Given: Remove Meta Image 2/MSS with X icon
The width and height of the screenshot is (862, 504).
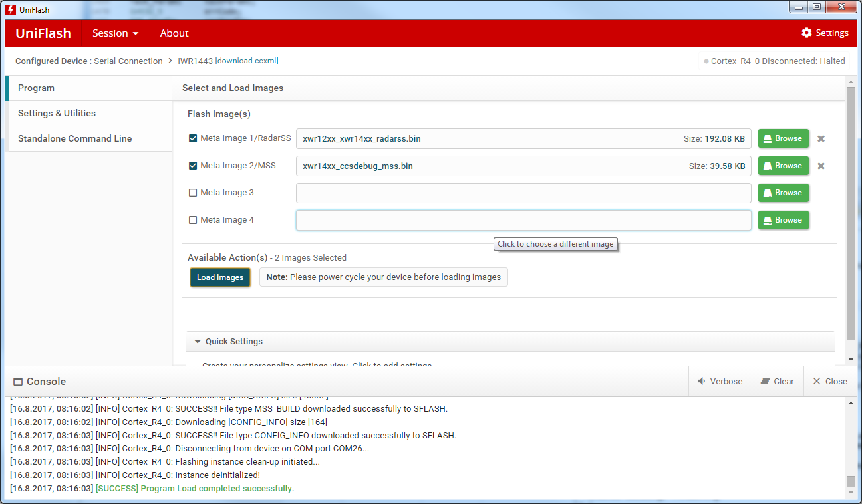Looking at the screenshot, I should pyautogui.click(x=821, y=166).
